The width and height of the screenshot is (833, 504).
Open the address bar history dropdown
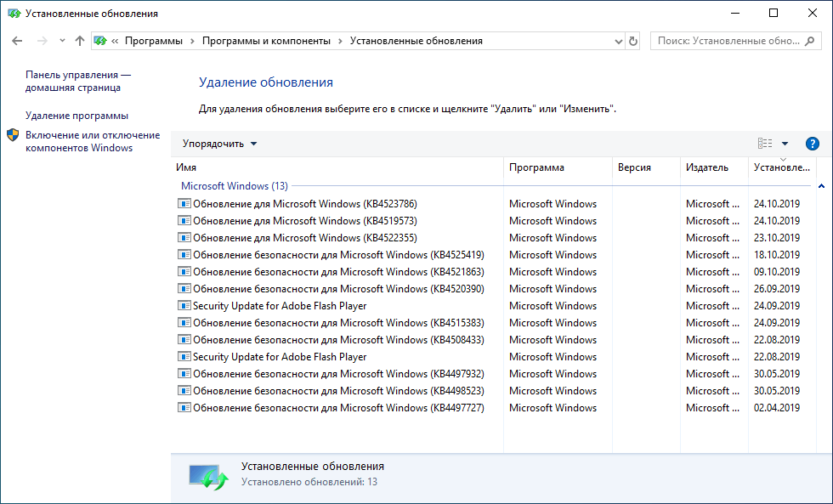coord(617,40)
